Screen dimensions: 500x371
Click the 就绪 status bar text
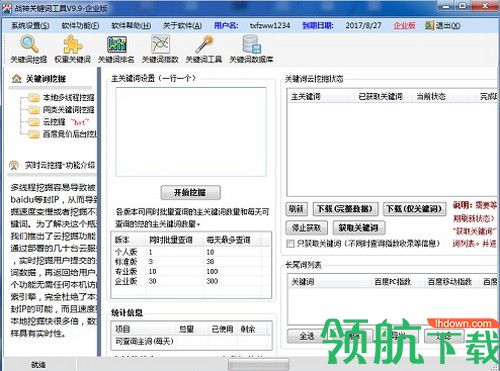click(38, 365)
